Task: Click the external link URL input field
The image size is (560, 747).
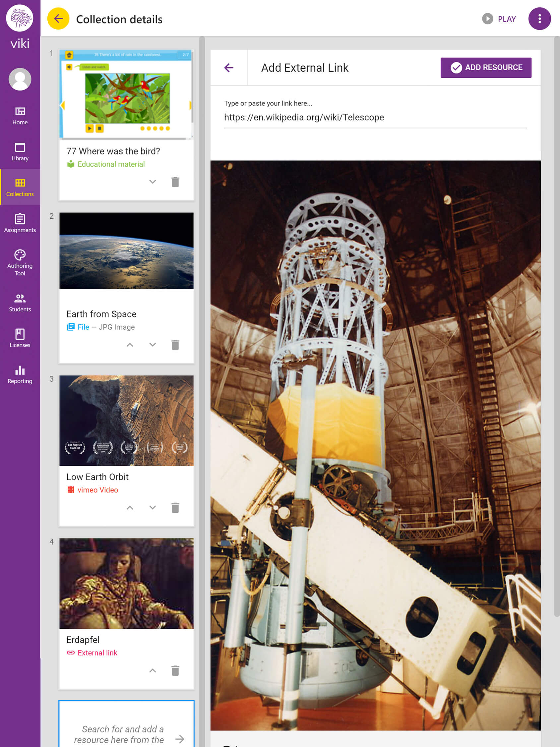Action: [x=375, y=118]
